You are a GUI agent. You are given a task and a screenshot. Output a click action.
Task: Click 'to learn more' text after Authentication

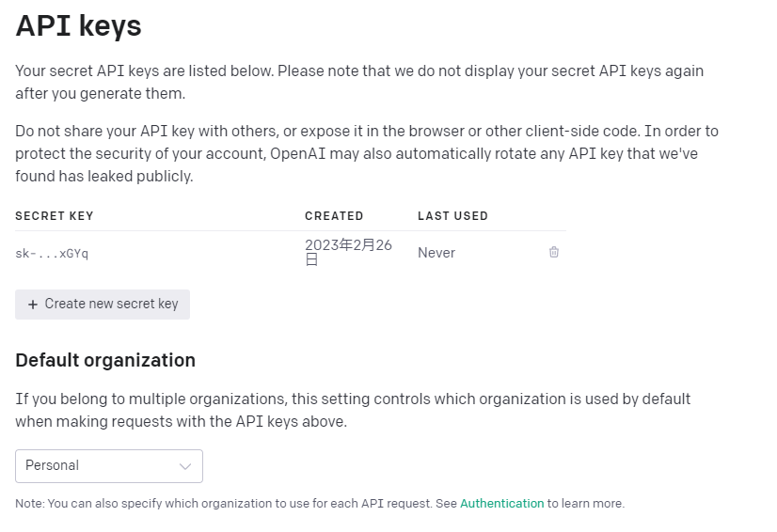pyautogui.click(x=585, y=504)
